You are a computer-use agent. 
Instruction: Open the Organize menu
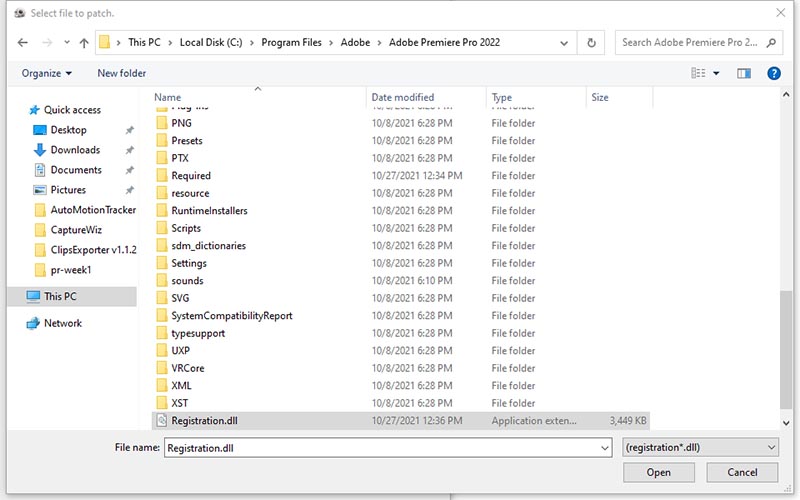pyautogui.click(x=46, y=73)
